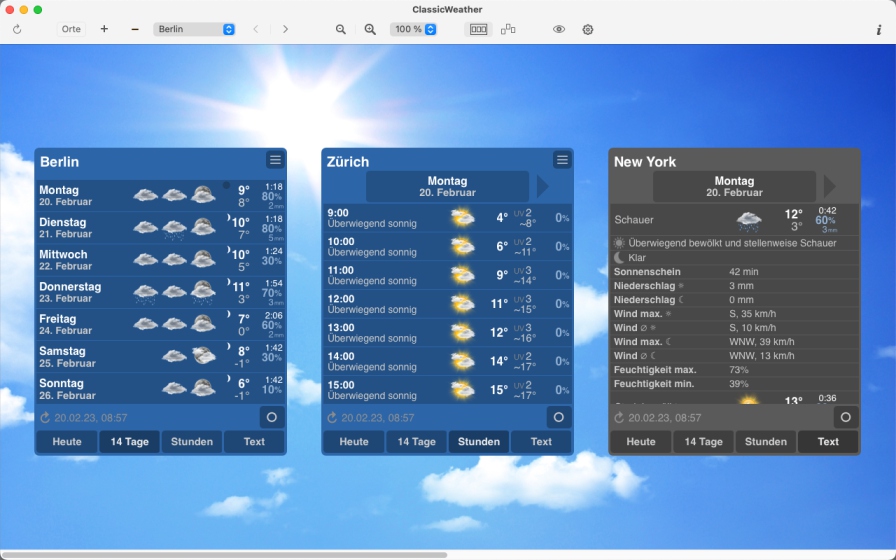Click the 12:00 hourly row in Zürich
Screen dimensions: 896x560
pos(447,303)
